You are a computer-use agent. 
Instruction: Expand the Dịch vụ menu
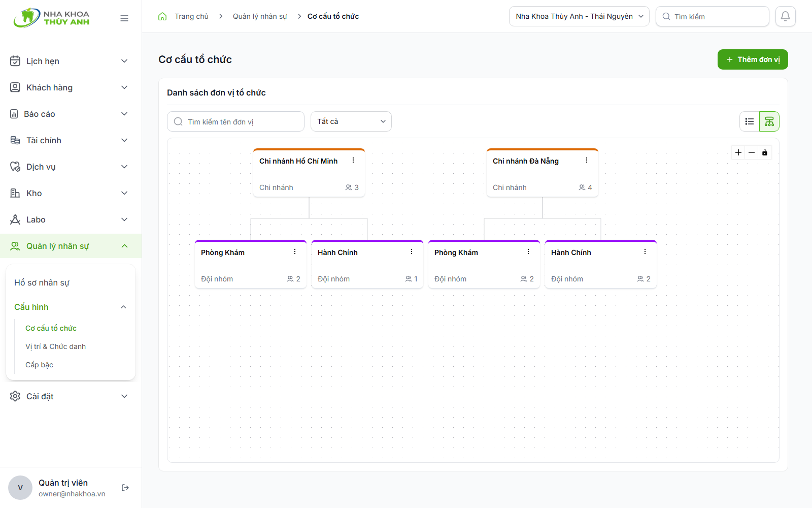pos(71,167)
